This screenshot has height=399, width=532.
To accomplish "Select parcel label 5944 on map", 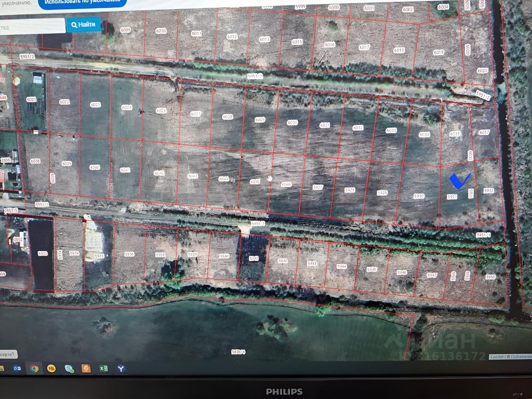I will [342, 266].
